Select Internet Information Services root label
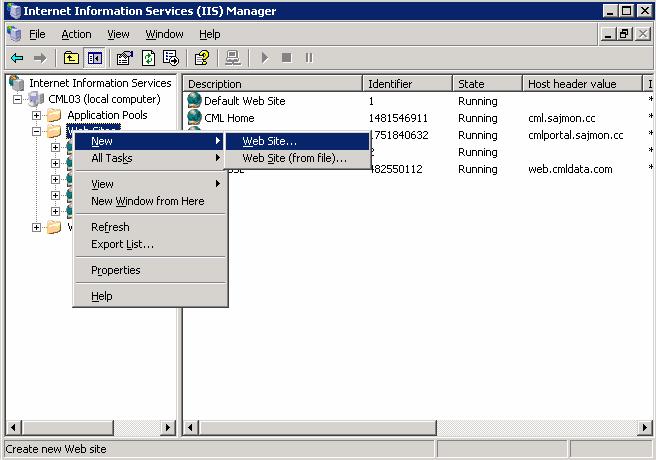 [100, 83]
